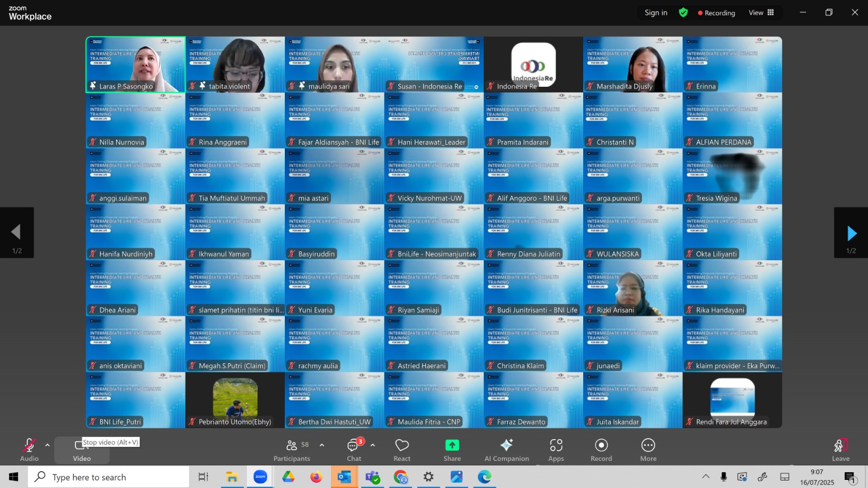Image resolution: width=868 pixels, height=488 pixels.
Task: Expand the audio options arrow
Action: tap(47, 445)
